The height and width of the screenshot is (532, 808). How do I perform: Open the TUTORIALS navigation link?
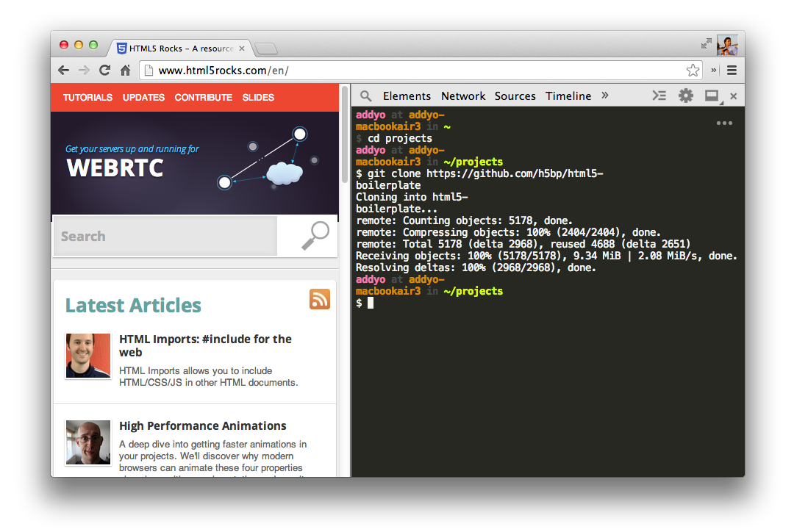pos(87,97)
